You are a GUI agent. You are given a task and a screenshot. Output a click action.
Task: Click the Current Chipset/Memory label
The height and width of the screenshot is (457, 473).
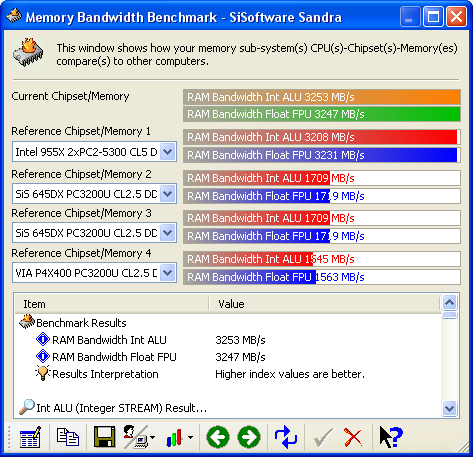(70, 96)
